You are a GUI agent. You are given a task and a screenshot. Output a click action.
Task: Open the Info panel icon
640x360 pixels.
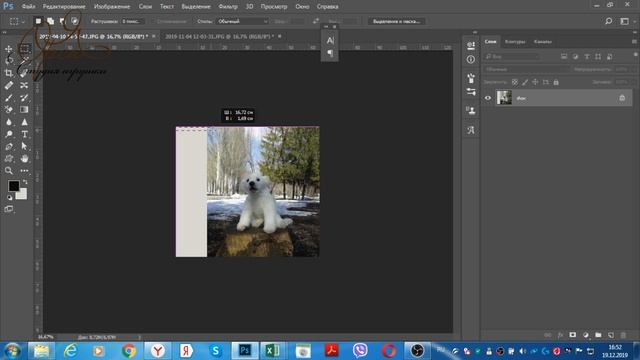pos(471,60)
